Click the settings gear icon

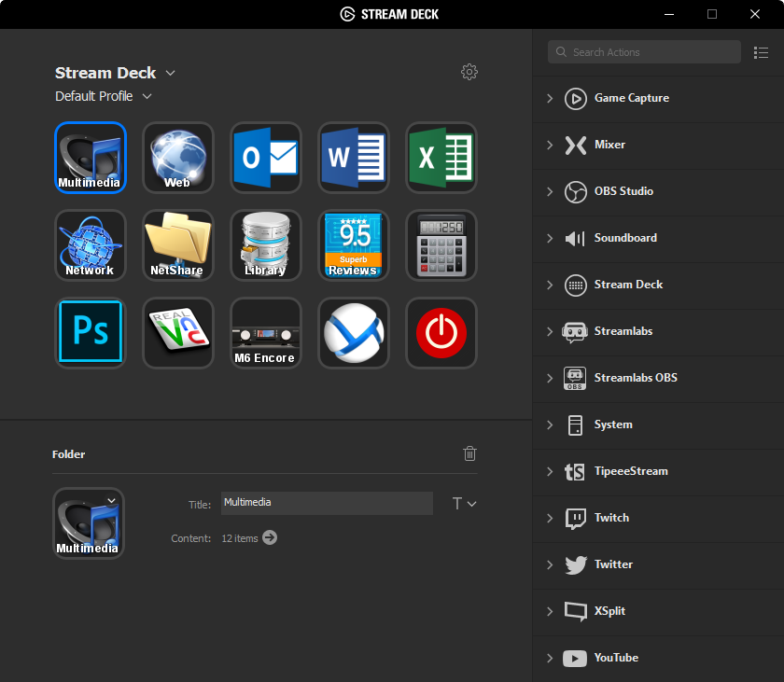[x=469, y=72]
